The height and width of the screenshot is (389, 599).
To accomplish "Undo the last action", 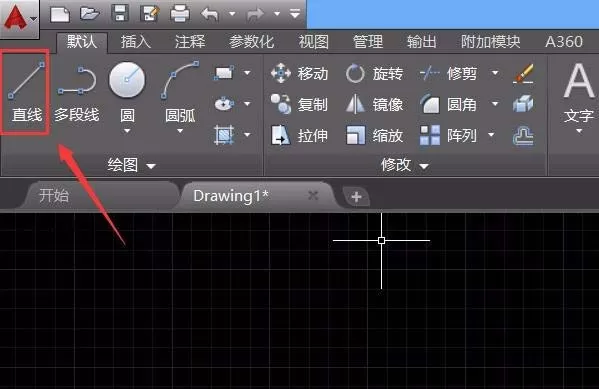I will coord(210,15).
